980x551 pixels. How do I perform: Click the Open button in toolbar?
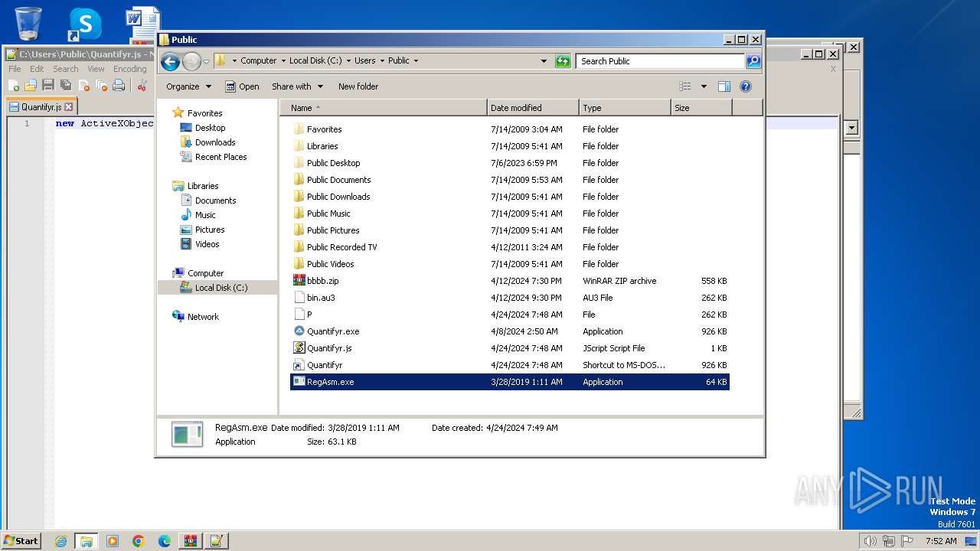click(x=242, y=86)
